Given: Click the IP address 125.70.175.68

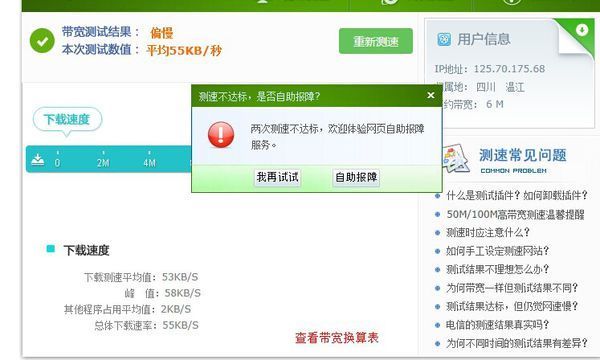Looking at the screenshot, I should click(x=509, y=69).
